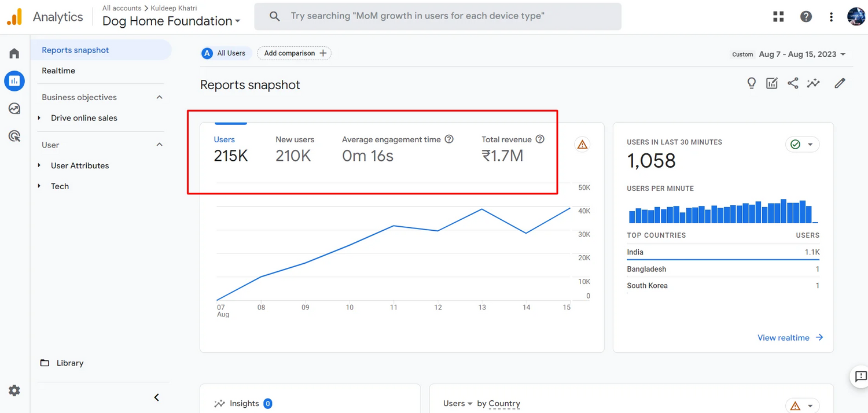Open the realtime card status dropdown
The width and height of the screenshot is (868, 413).
(x=803, y=144)
